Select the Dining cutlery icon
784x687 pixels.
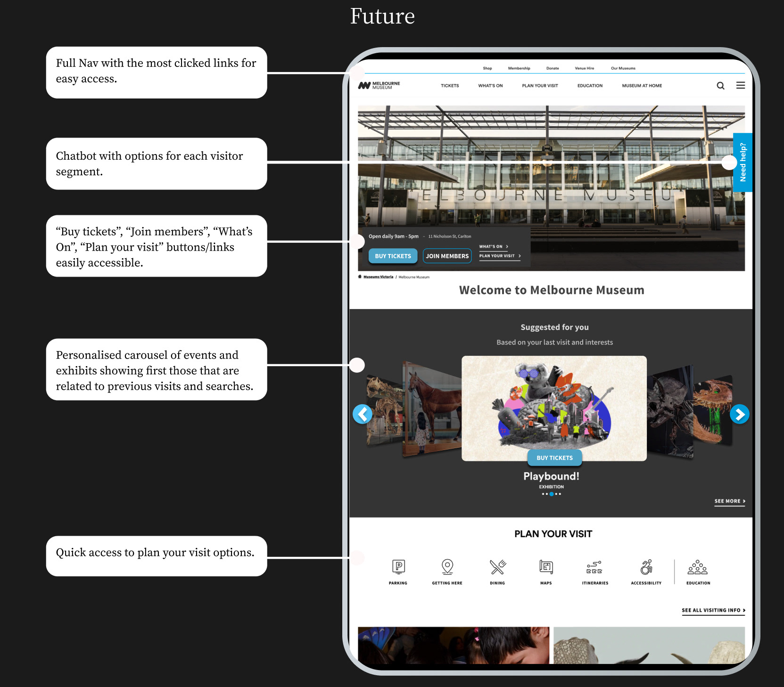[x=497, y=567]
